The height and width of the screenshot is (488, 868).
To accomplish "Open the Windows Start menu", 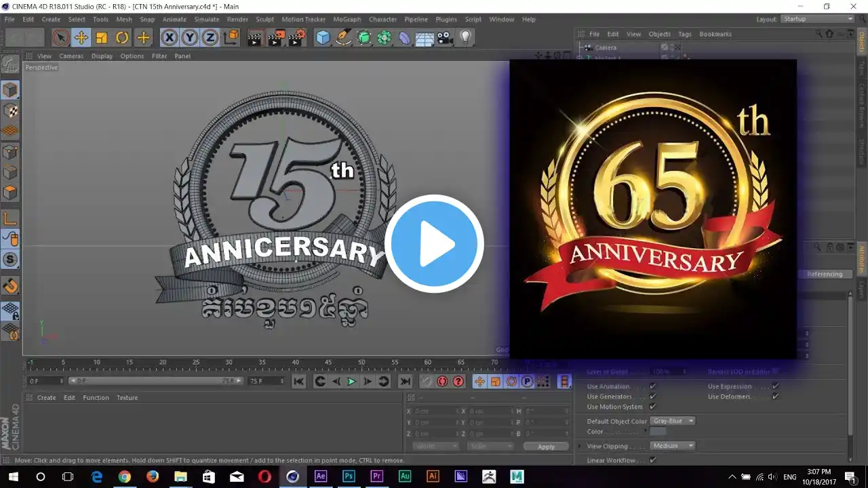I will click(x=12, y=476).
